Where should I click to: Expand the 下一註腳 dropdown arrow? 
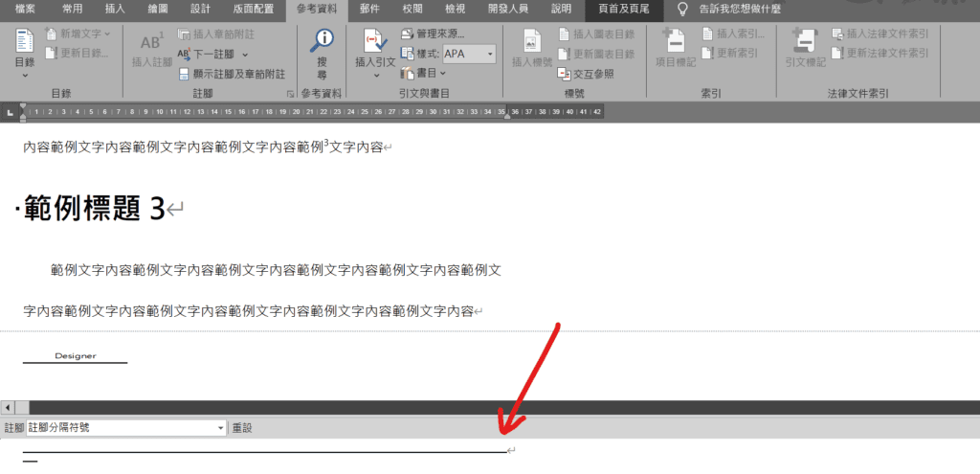pyautogui.click(x=245, y=55)
